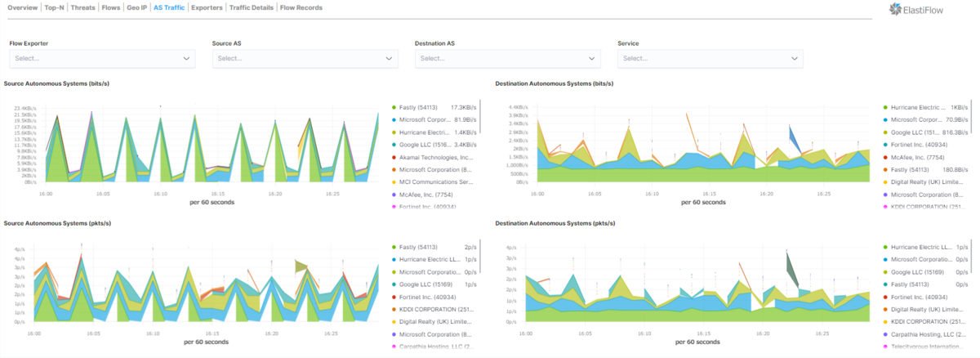980x358 pixels.
Task: Click Carpathia Hosting row in Destination pkts/s legend
Action: pyautogui.click(x=925, y=333)
